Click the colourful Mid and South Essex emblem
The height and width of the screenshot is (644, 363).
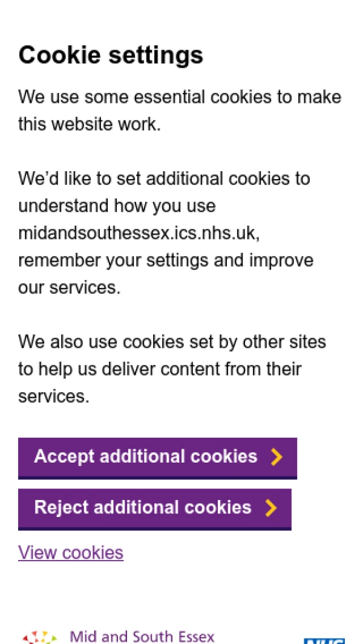tap(40, 638)
